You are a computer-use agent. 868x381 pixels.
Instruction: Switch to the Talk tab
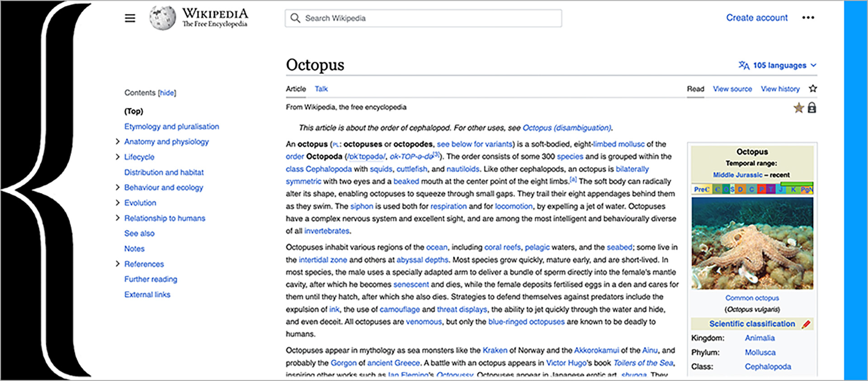tap(321, 89)
